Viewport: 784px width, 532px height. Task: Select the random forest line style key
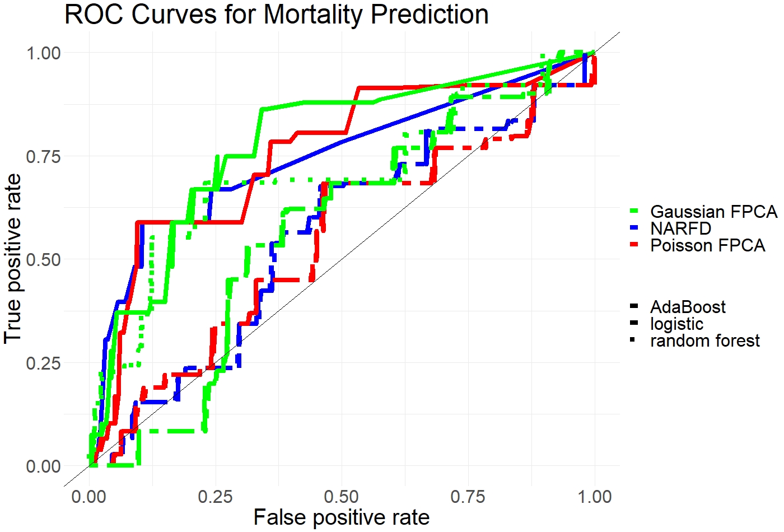coord(634,340)
